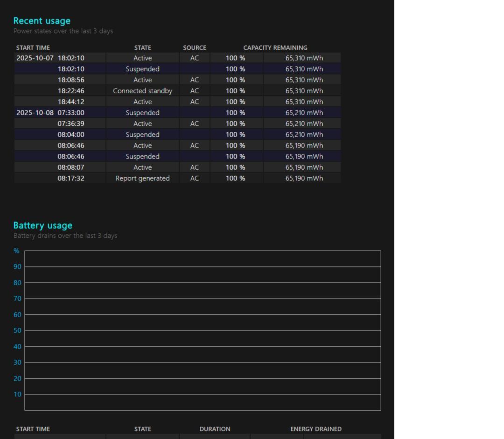The height and width of the screenshot is (439, 504).
Task: Click the SOURCE column header
Action: 195,48
